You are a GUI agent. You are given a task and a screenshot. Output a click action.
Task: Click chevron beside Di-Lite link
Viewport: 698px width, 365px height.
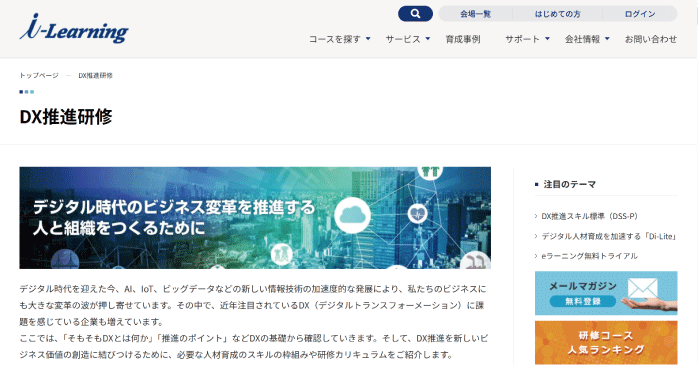click(x=536, y=236)
